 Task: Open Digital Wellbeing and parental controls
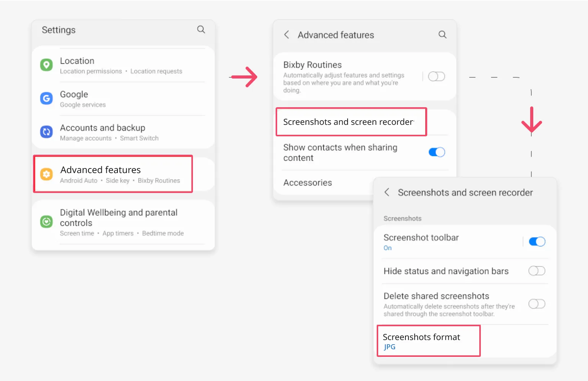click(x=123, y=222)
